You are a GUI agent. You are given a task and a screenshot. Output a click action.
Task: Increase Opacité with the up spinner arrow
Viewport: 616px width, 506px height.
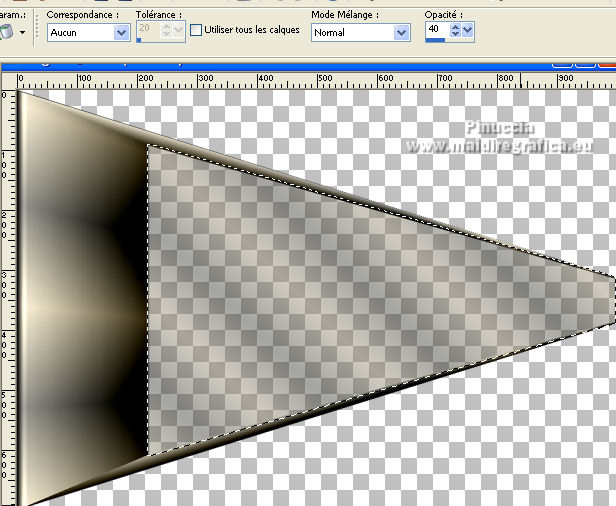pos(455,27)
